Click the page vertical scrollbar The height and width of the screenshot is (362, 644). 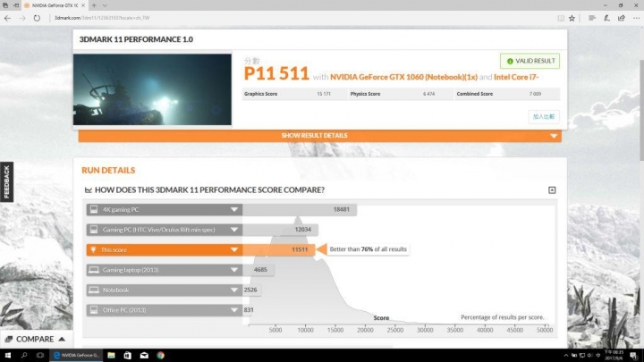641,111
